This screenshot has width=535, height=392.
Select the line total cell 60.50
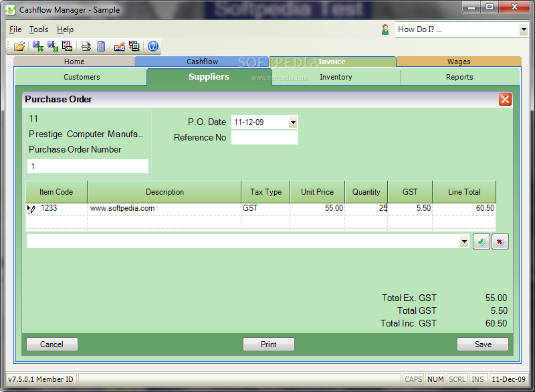(x=464, y=209)
